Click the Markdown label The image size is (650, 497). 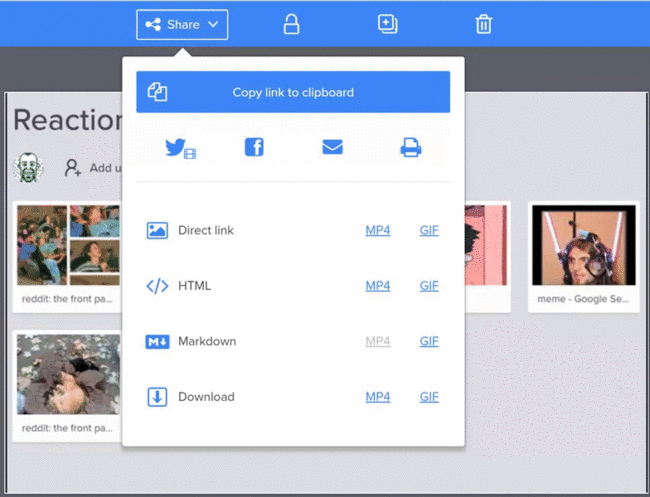(207, 341)
